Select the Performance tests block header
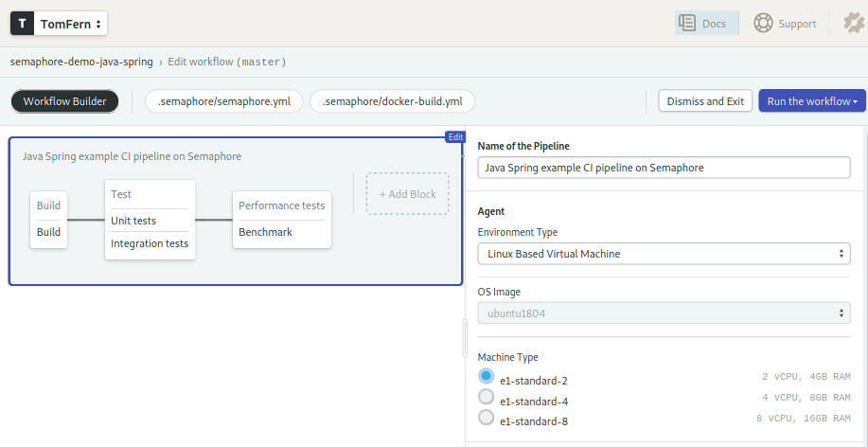This screenshot has width=868, height=447. 282,206
